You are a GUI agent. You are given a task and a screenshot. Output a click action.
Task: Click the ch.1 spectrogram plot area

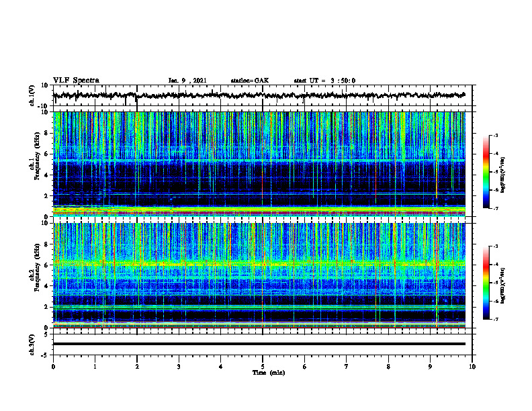coord(259,164)
